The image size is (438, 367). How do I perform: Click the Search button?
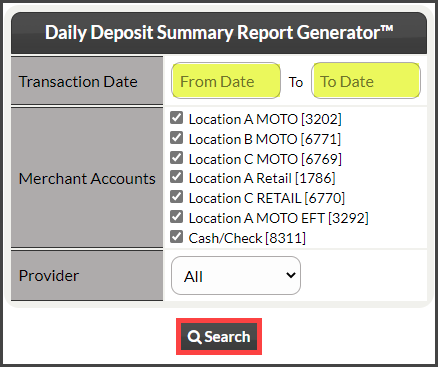click(219, 336)
